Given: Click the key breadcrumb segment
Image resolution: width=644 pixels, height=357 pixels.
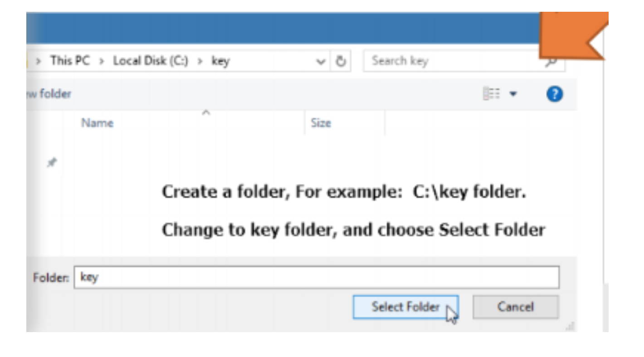Looking at the screenshot, I should [x=220, y=61].
